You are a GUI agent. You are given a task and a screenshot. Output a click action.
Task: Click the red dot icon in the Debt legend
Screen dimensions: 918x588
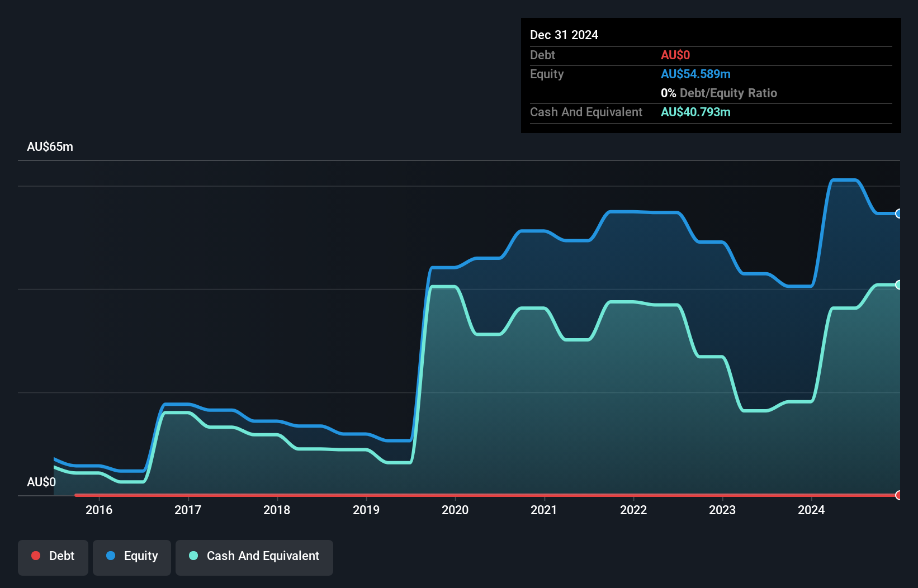[x=36, y=556]
